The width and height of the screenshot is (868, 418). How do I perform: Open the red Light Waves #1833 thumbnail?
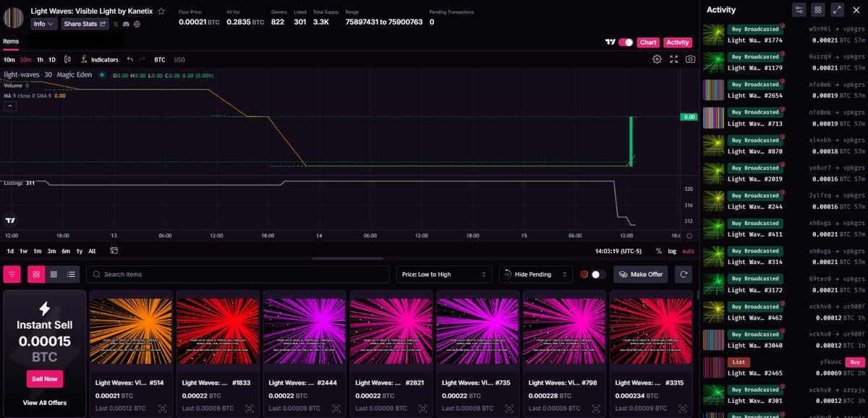click(x=218, y=331)
